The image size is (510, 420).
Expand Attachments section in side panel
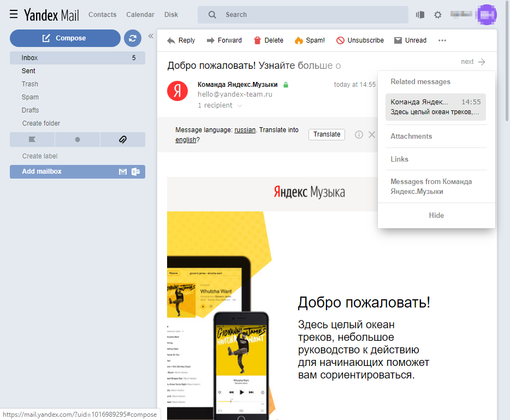[411, 137]
